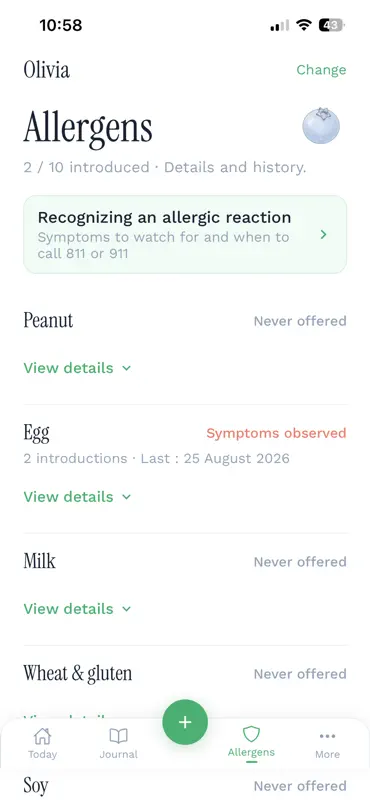Screen dimensions: 370x800
Task: Tap the Symptoms observed status for Egg
Action: pos(276,433)
